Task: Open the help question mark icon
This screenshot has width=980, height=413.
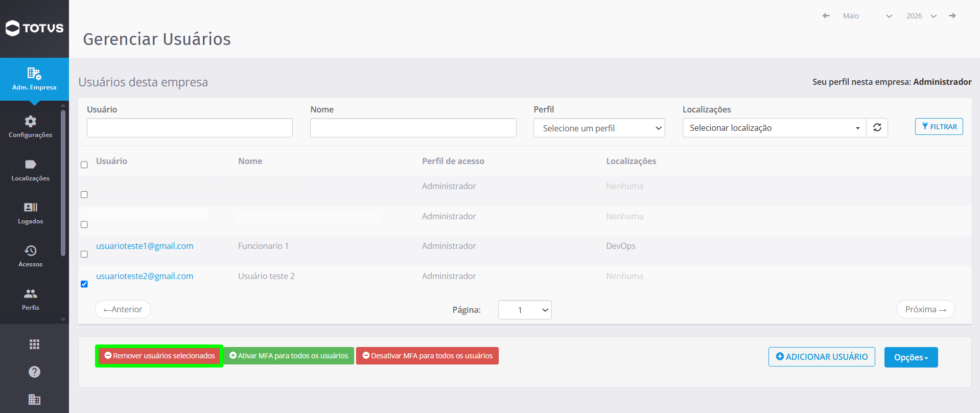Action: (x=34, y=372)
